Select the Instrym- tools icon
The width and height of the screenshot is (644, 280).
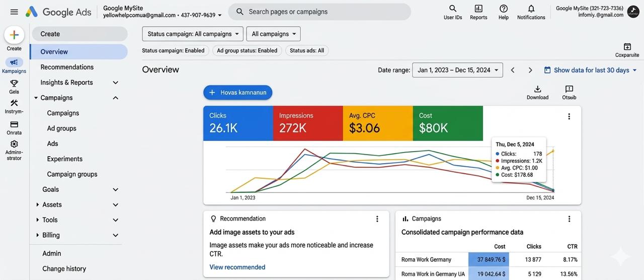coord(14,103)
